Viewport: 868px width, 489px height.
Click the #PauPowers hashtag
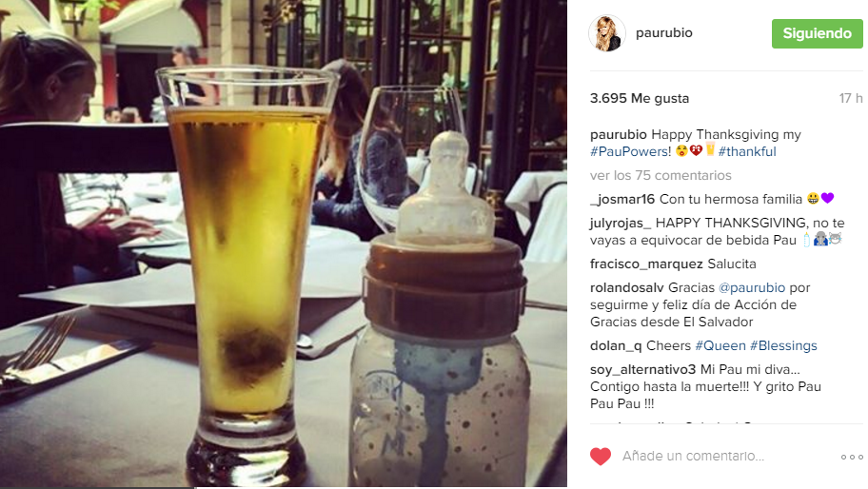630,151
